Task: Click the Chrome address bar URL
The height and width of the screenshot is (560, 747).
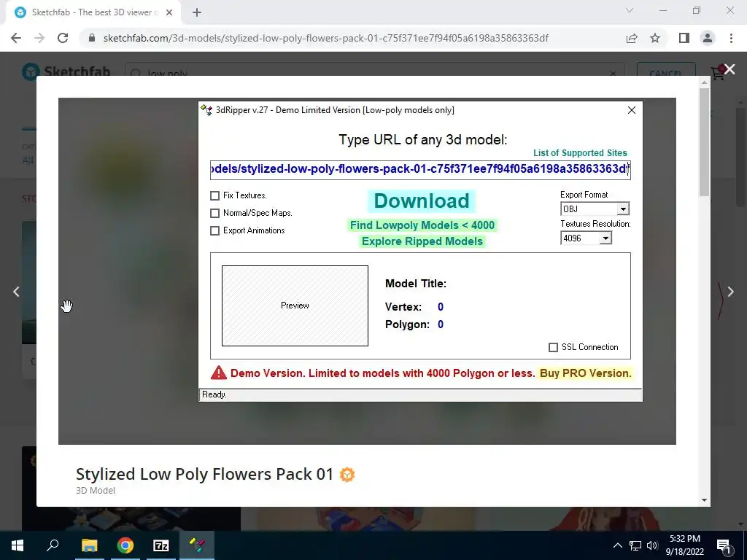Action: coord(326,38)
